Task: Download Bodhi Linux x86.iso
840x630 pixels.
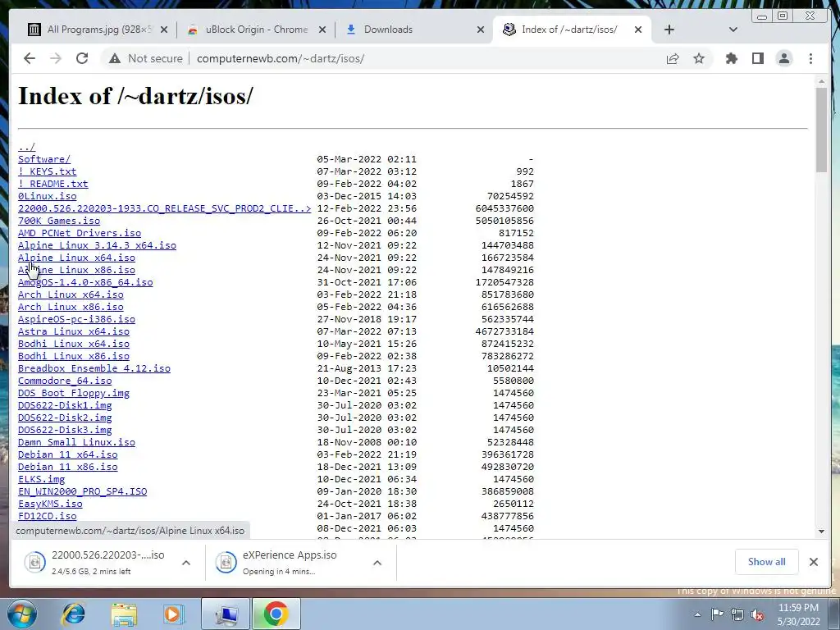Action: coord(73,356)
